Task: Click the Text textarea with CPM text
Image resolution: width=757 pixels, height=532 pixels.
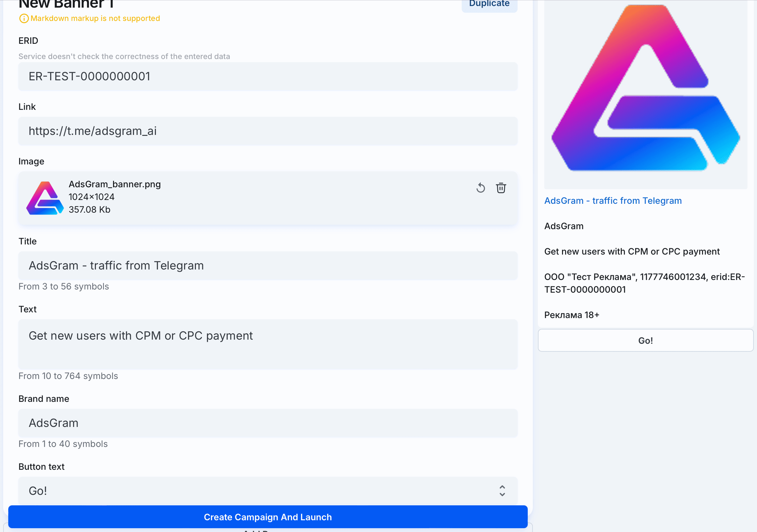Action: 268,344
